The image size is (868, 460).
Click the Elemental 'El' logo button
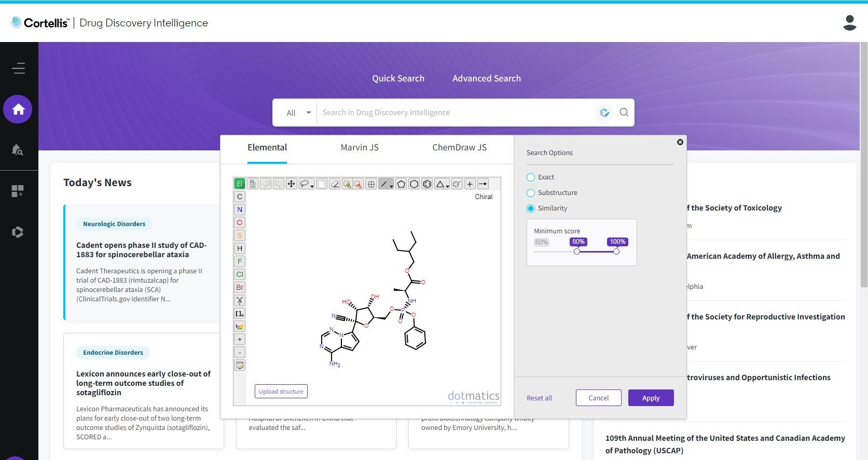(x=239, y=184)
